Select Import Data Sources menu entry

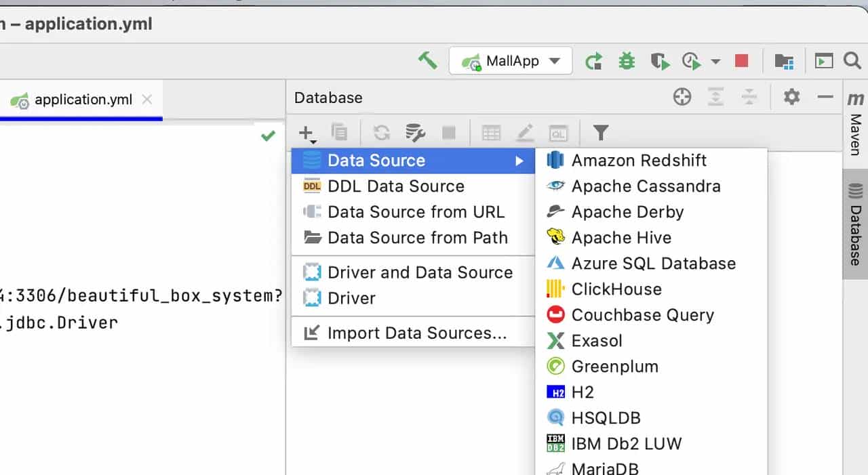[416, 333]
